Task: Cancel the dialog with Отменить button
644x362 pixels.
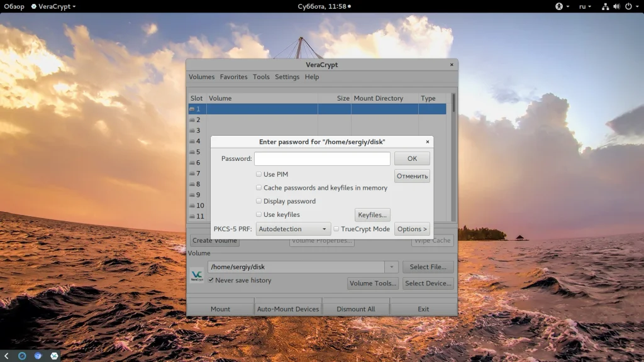Action: (412, 176)
